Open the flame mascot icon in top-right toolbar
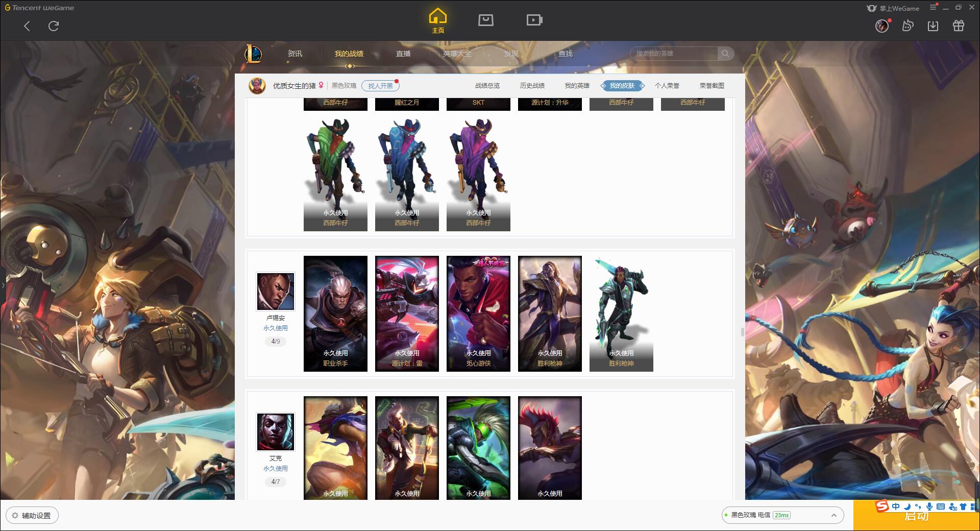The image size is (980, 531). coord(908,26)
